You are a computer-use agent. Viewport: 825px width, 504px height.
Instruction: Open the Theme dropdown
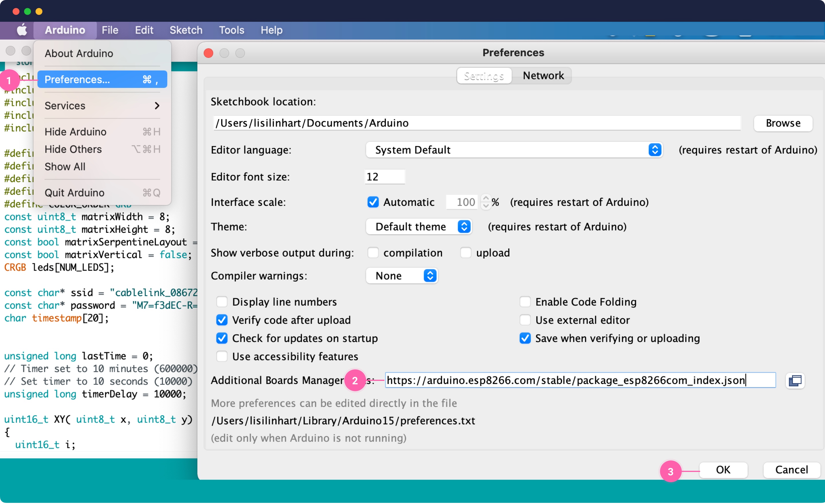419,227
